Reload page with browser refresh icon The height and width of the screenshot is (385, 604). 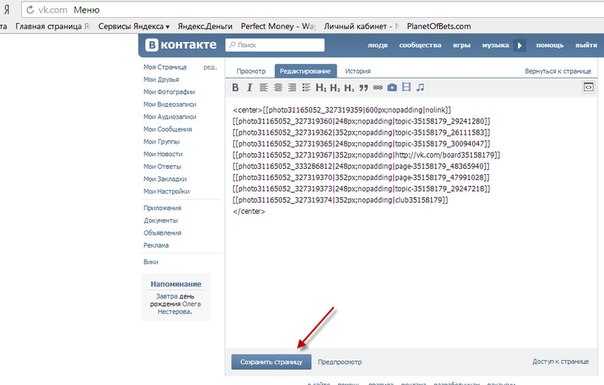[30, 10]
